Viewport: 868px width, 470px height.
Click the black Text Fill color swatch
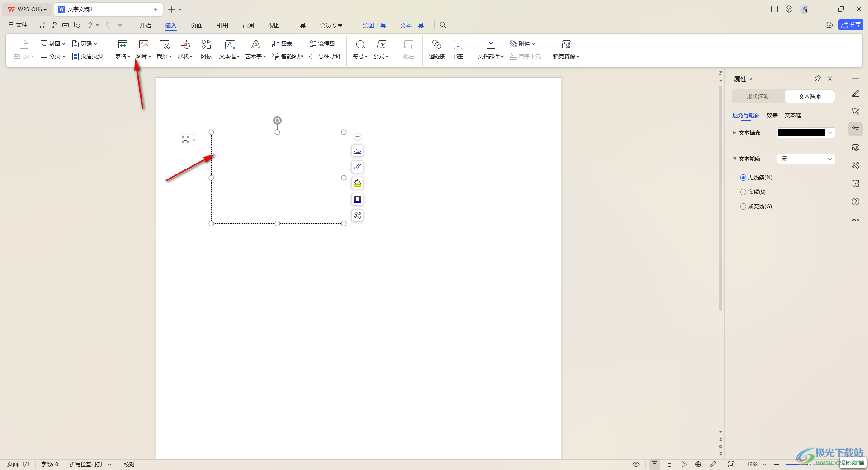click(802, 133)
